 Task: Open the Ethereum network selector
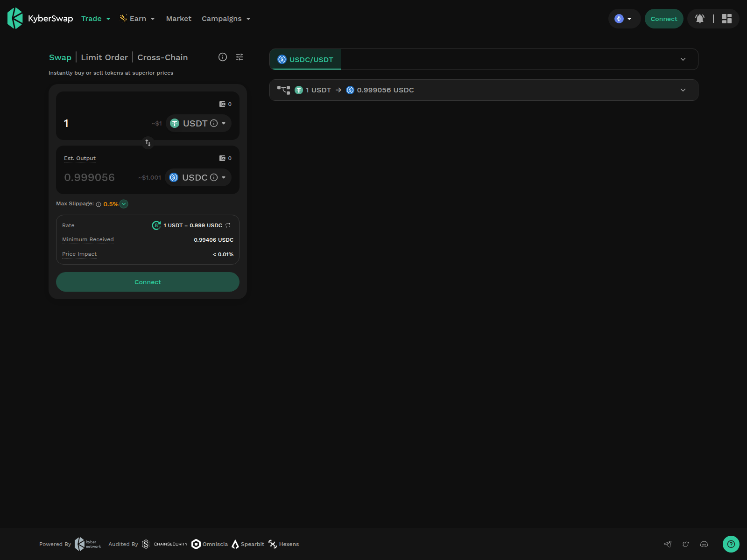tap(624, 19)
